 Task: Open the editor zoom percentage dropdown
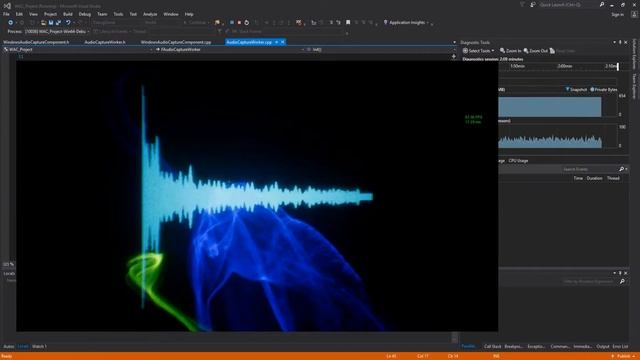[x=8, y=264]
